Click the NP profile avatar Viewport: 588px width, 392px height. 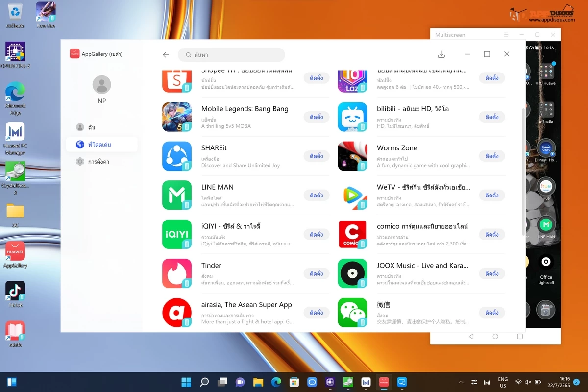[x=101, y=85]
